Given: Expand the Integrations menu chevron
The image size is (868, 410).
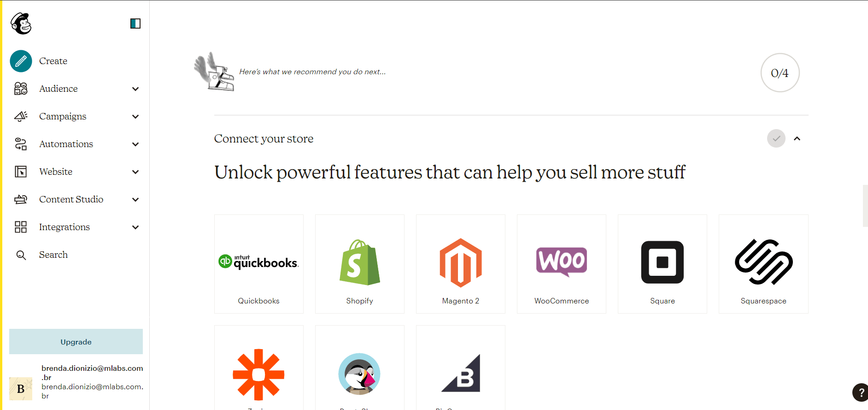Looking at the screenshot, I should pyautogui.click(x=135, y=227).
